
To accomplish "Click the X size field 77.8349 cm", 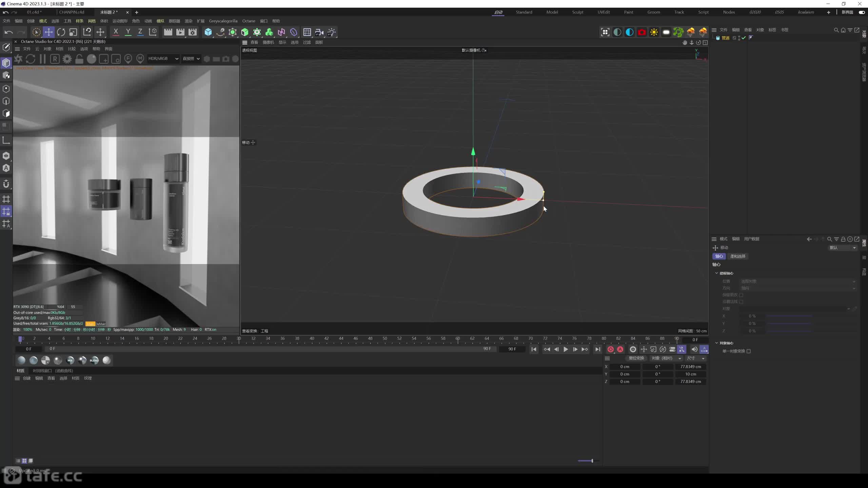I will click(691, 367).
